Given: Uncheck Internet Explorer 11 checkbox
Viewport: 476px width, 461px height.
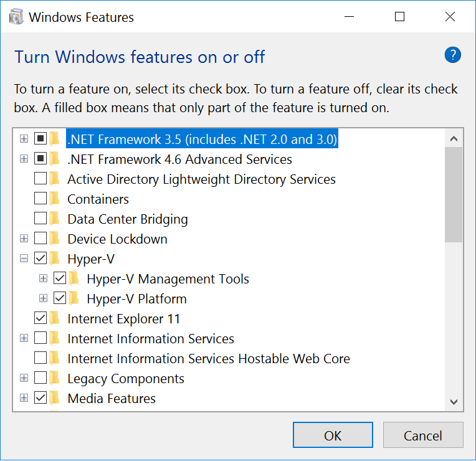Looking at the screenshot, I should [x=40, y=318].
